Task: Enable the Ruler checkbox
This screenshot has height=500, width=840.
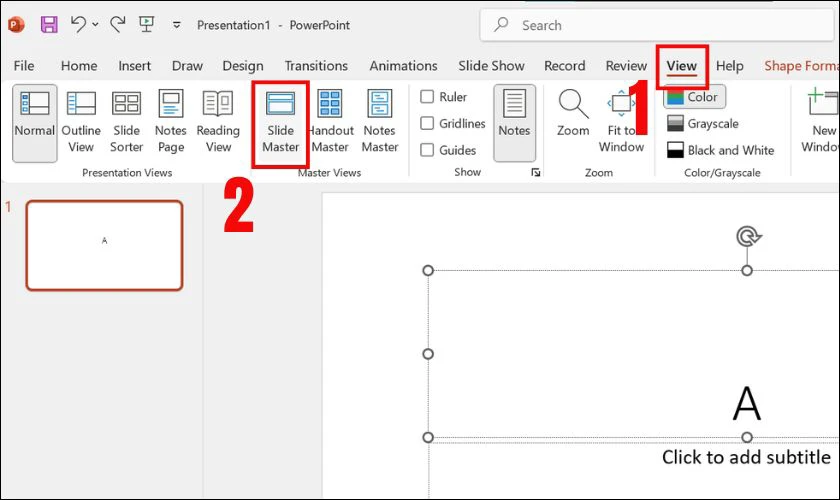Action: coord(427,96)
